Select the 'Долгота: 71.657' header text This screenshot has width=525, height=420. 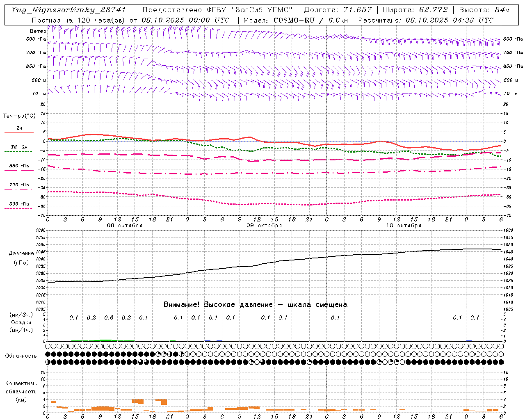[338, 10]
